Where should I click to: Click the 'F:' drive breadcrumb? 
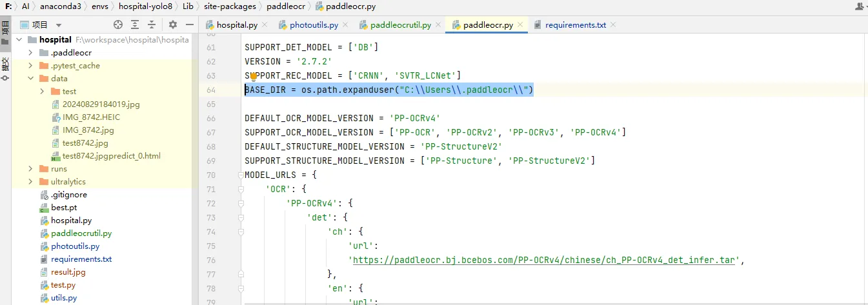(x=8, y=6)
